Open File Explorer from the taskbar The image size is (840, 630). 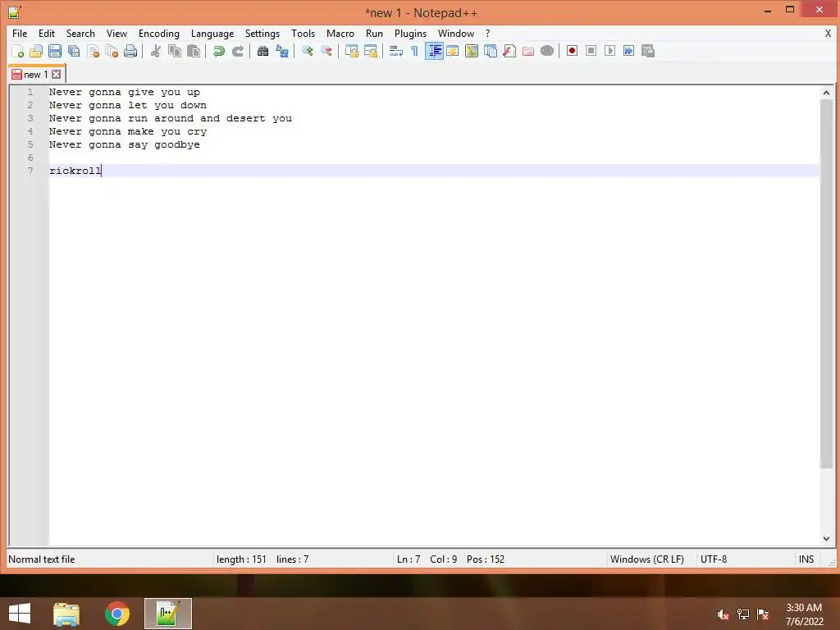pos(66,614)
